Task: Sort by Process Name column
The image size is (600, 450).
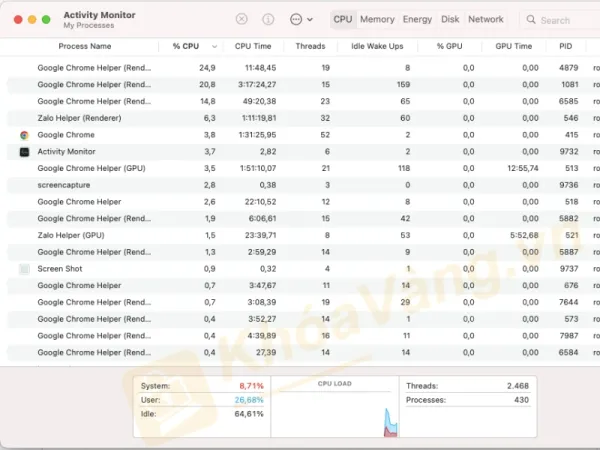Action: (x=85, y=46)
